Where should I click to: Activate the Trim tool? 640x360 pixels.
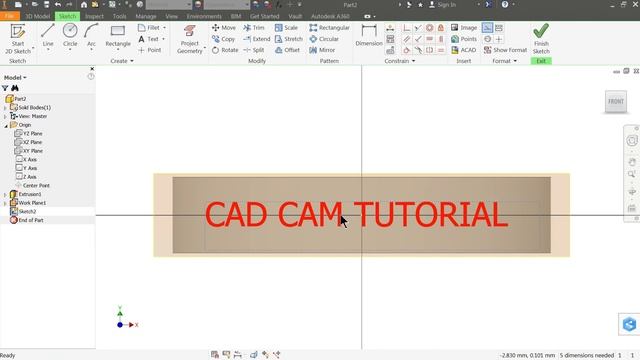pos(254,28)
